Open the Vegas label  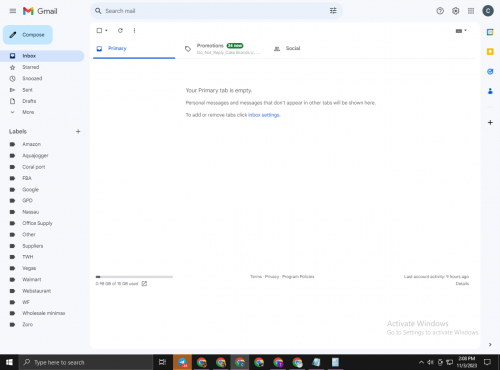click(42, 268)
